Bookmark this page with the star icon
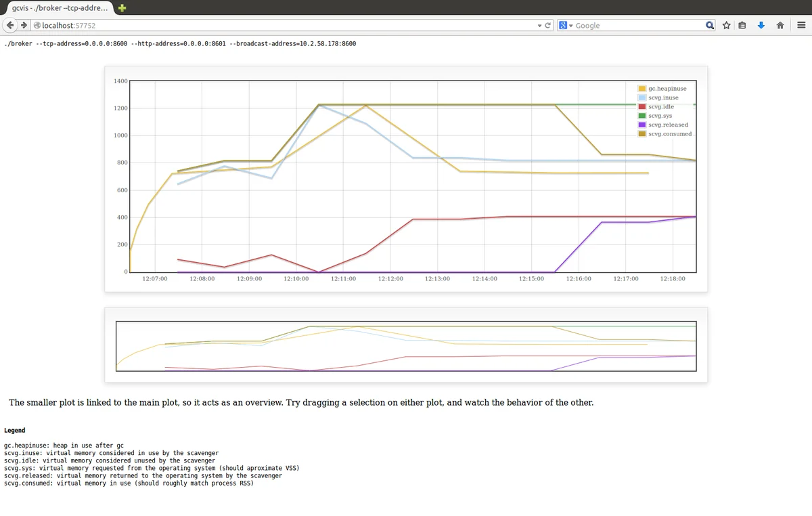The width and height of the screenshot is (812, 516). tap(726, 26)
